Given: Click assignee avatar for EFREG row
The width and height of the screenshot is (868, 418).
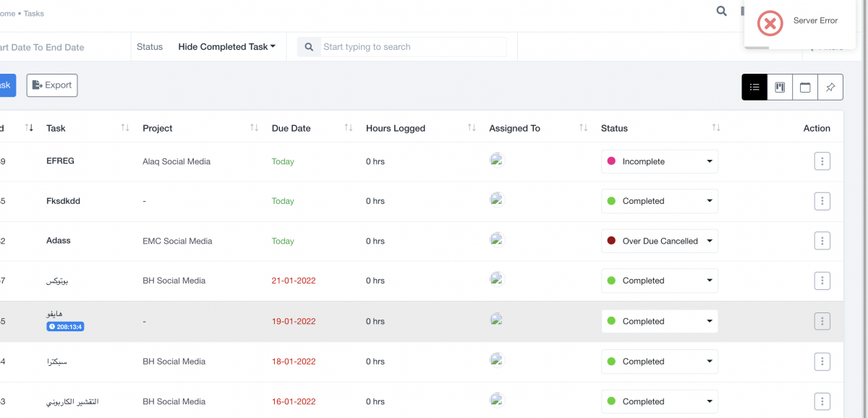Looking at the screenshot, I should click(496, 161).
